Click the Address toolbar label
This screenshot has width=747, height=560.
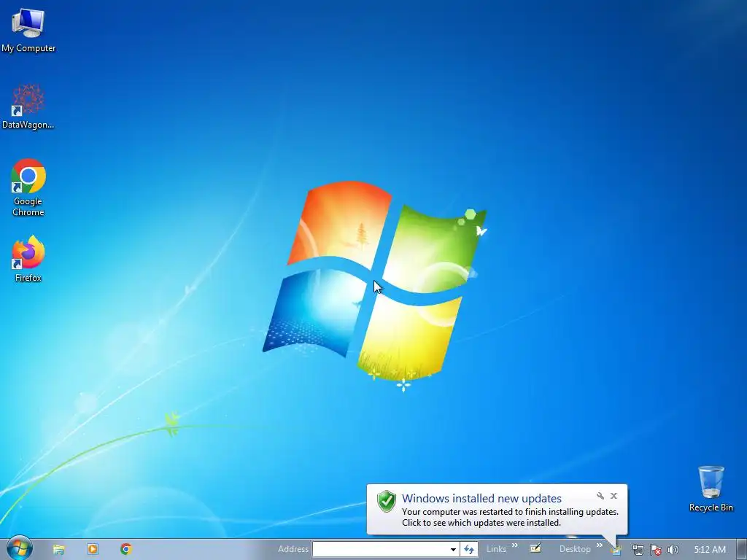tap(293, 549)
